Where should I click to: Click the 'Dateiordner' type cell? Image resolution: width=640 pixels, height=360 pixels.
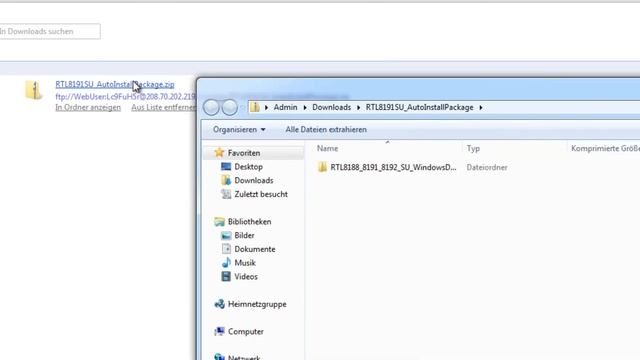[x=487, y=167]
